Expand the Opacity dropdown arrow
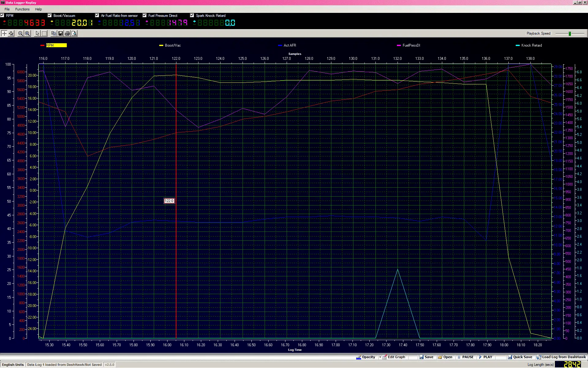The image size is (588, 368). [380, 357]
